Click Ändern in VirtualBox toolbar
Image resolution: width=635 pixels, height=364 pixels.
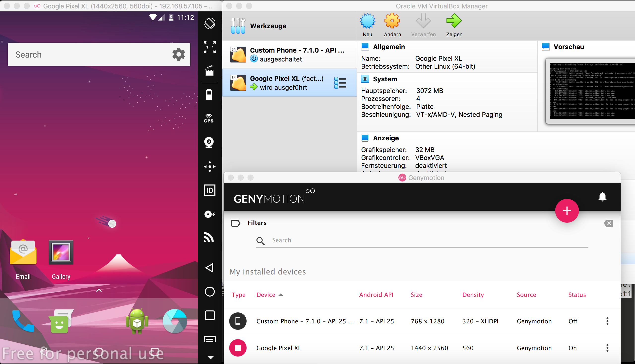point(392,25)
